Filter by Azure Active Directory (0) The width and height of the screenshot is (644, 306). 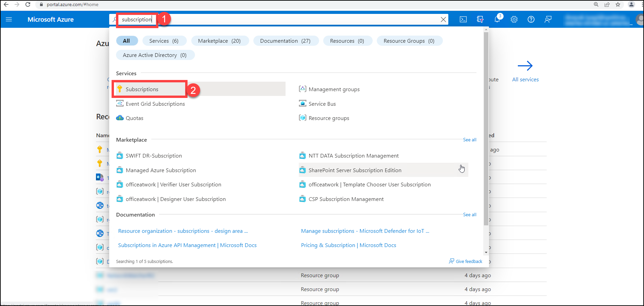pyautogui.click(x=155, y=55)
